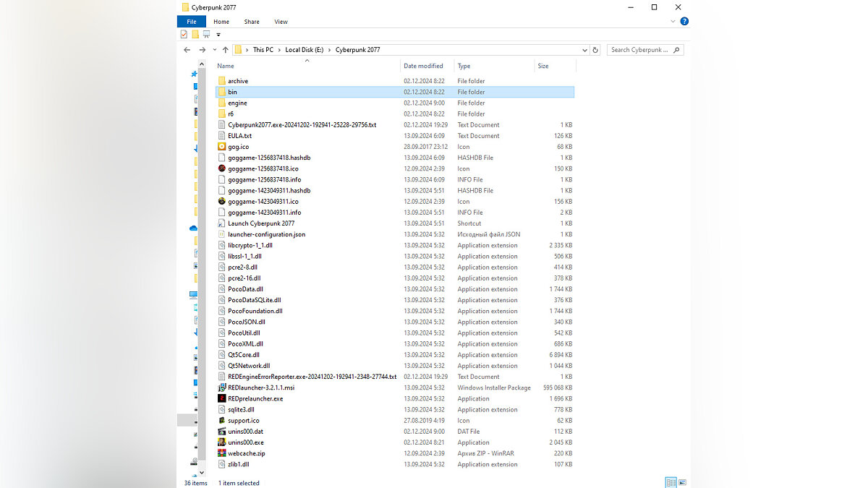Click the Search Cyberpunk 2077 box

click(640, 50)
